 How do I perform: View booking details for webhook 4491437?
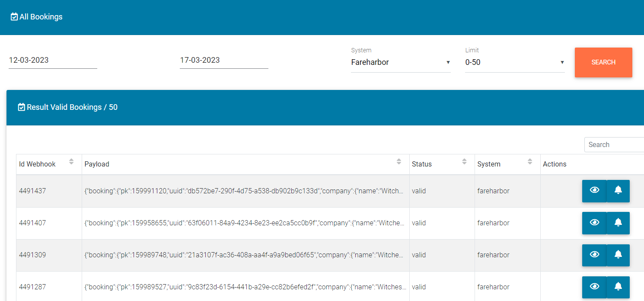[594, 191]
